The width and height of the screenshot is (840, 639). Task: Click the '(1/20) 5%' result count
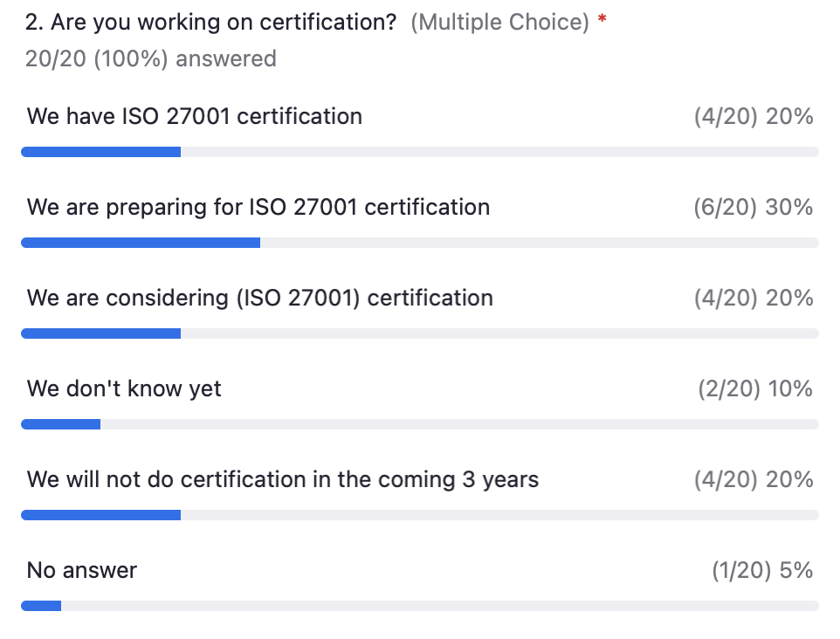click(x=762, y=570)
